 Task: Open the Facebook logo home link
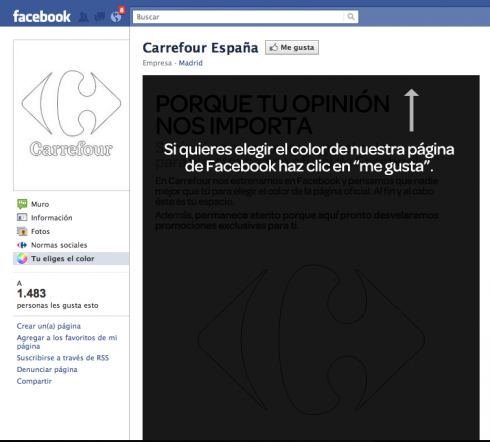tap(42, 17)
